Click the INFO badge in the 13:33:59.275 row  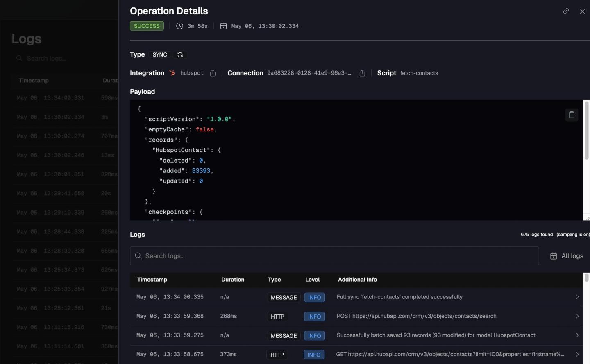point(314,336)
